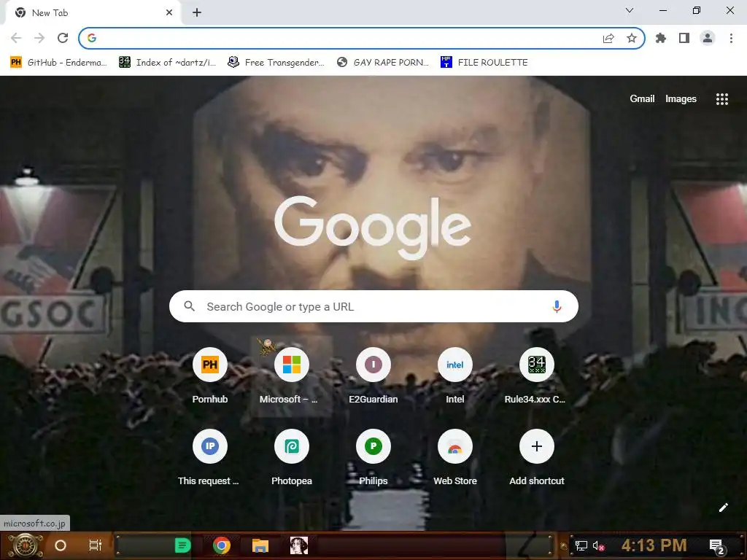Viewport: 747px width, 560px height.
Task: Bookmark this tab with the star icon
Action: pos(632,38)
